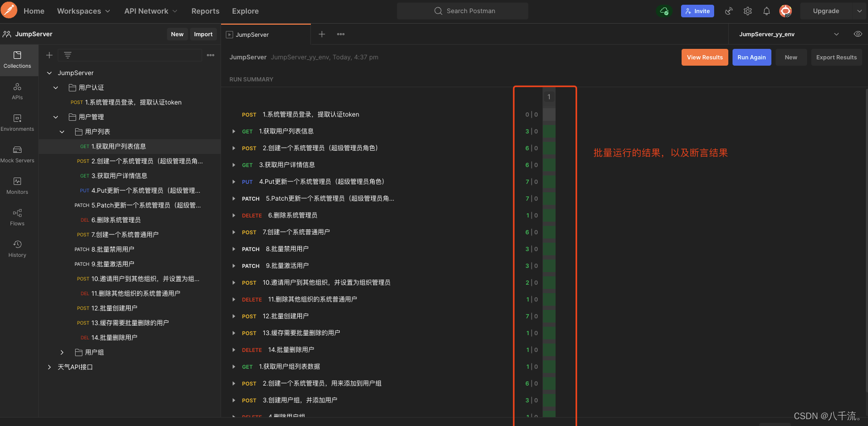
Task: Open the Reports page
Action: point(205,11)
